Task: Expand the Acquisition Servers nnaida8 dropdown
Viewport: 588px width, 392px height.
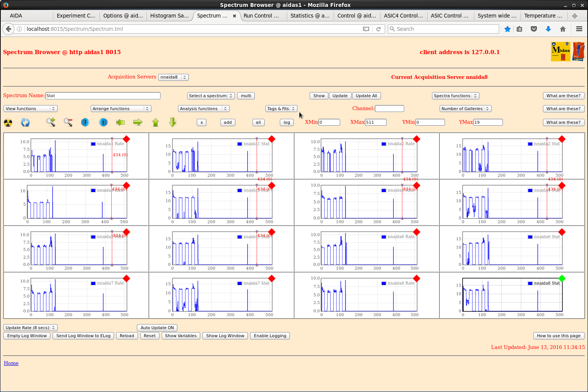Action: tap(173, 77)
